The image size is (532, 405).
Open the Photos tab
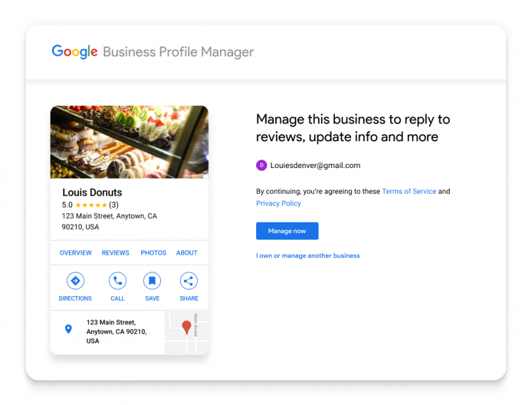point(153,253)
